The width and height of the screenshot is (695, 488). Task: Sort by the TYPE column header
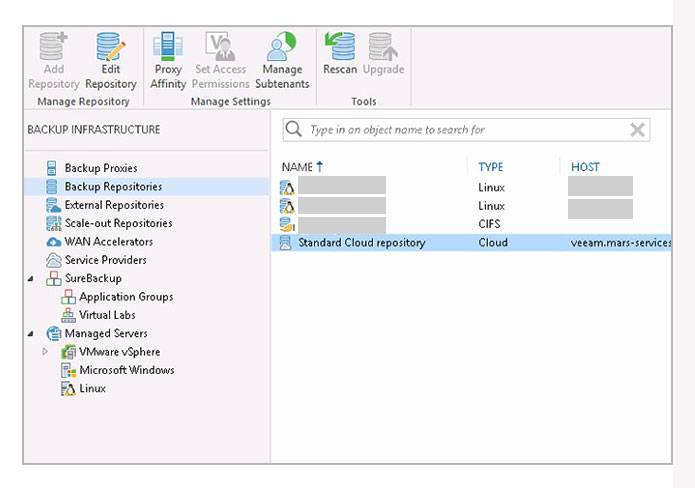[490, 167]
